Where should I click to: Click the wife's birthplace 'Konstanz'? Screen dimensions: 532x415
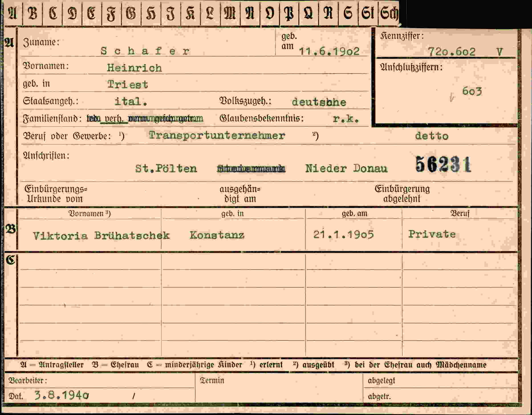tap(217, 235)
